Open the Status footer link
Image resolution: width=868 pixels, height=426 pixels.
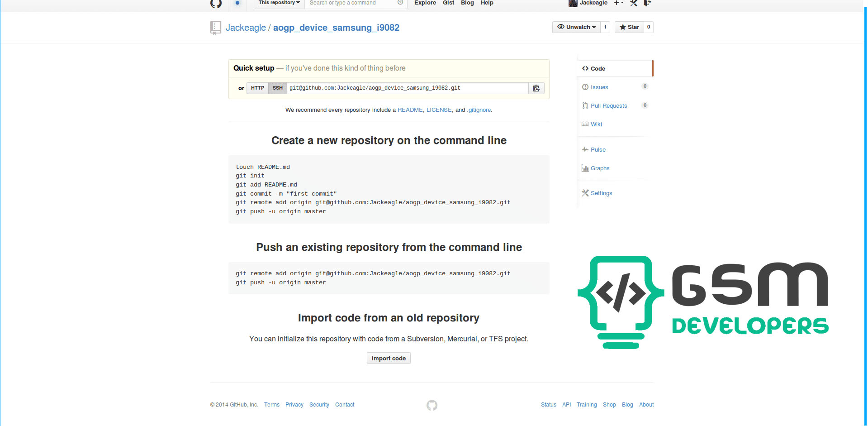coord(549,405)
